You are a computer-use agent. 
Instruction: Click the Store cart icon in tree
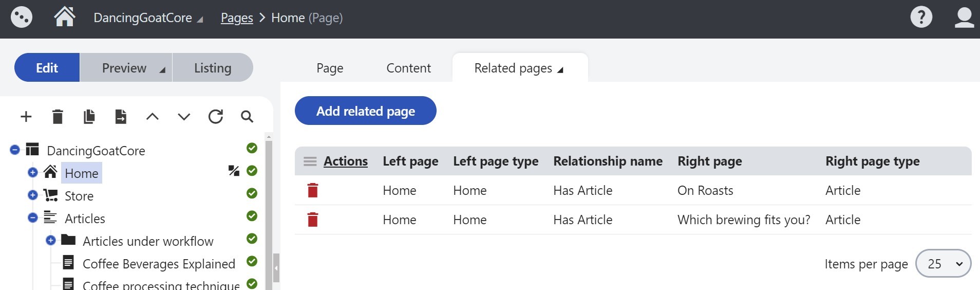(x=50, y=195)
